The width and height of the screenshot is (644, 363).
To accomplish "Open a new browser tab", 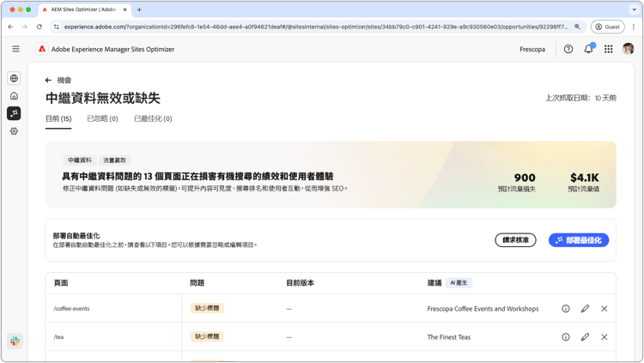I will [x=139, y=9].
